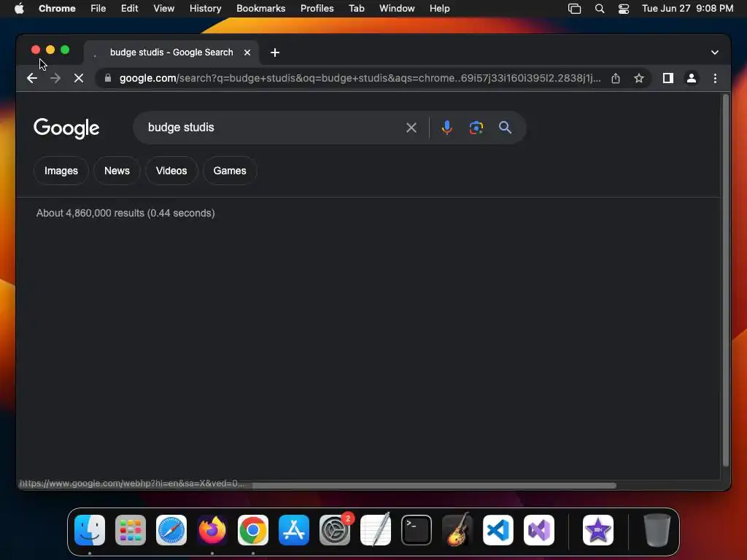
Task: Open a new tab with plus button
Action: [275, 52]
